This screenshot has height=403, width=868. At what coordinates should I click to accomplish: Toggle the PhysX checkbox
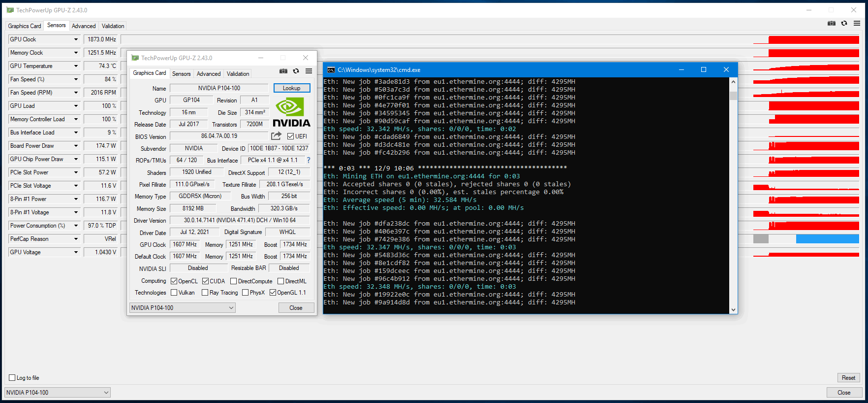pos(245,293)
